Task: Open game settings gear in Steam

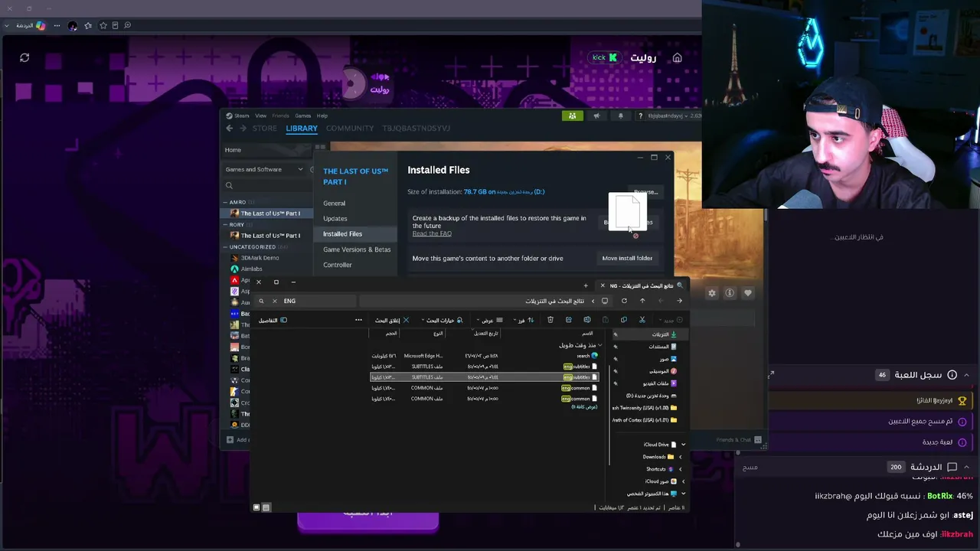Action: click(x=711, y=293)
